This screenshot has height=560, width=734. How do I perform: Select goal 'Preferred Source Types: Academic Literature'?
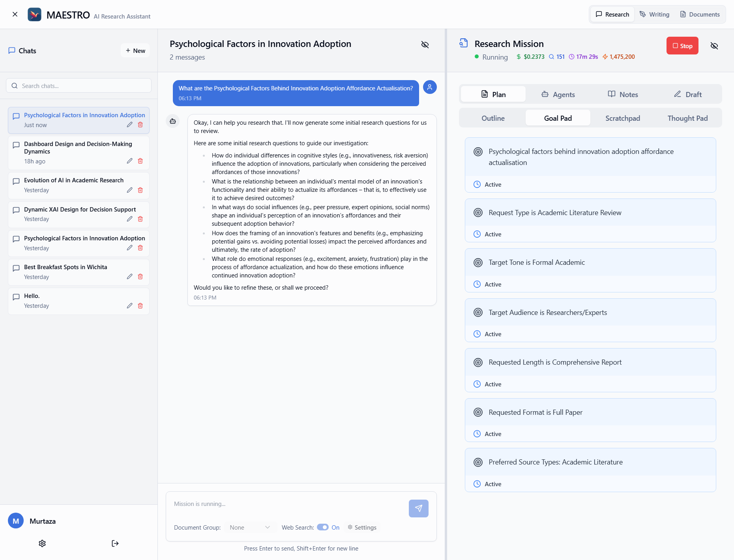click(x=590, y=470)
